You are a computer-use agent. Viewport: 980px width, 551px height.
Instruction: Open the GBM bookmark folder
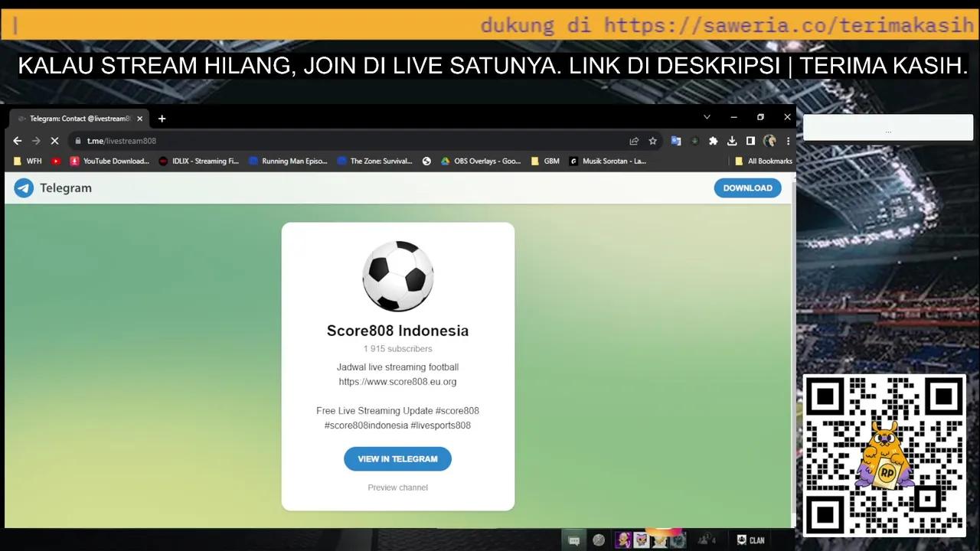pos(545,161)
